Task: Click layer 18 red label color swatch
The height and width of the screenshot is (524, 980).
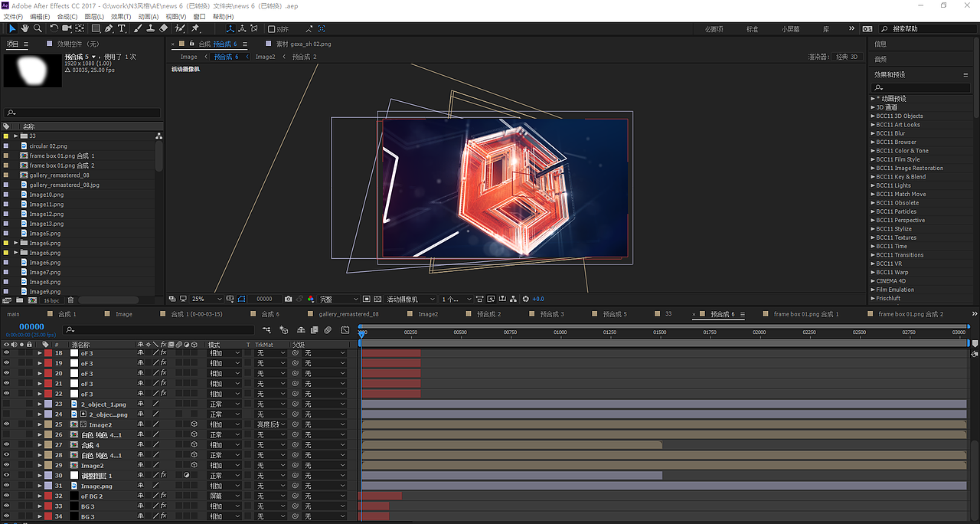Action: coord(48,353)
